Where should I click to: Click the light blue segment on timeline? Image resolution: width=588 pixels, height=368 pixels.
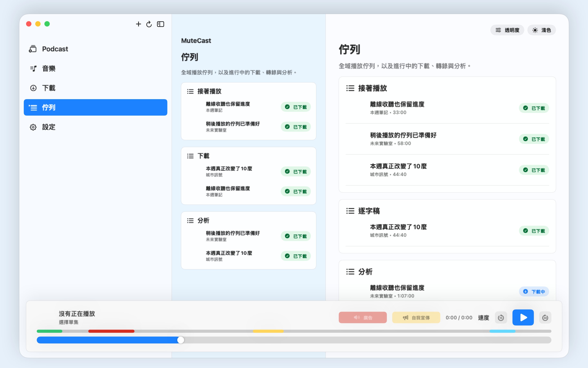point(502,331)
